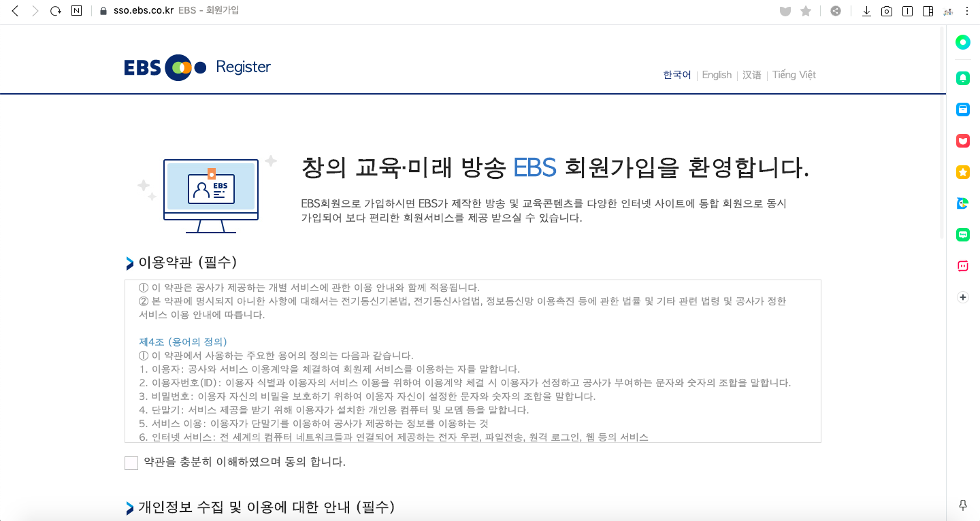Click the 제4조 (용어의 정의) heading

pyautogui.click(x=183, y=341)
